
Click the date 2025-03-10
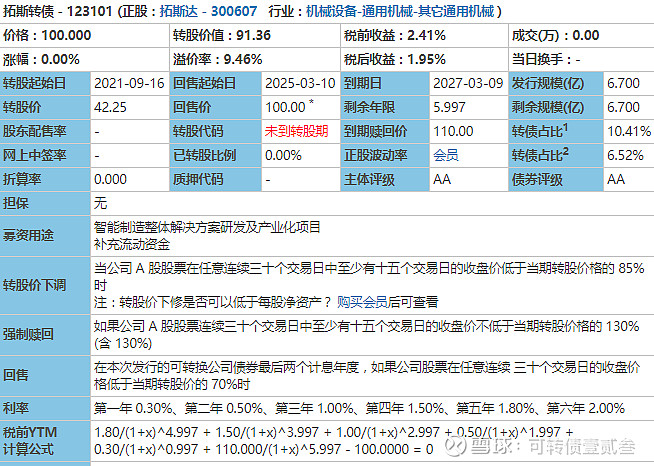pyautogui.click(x=300, y=83)
